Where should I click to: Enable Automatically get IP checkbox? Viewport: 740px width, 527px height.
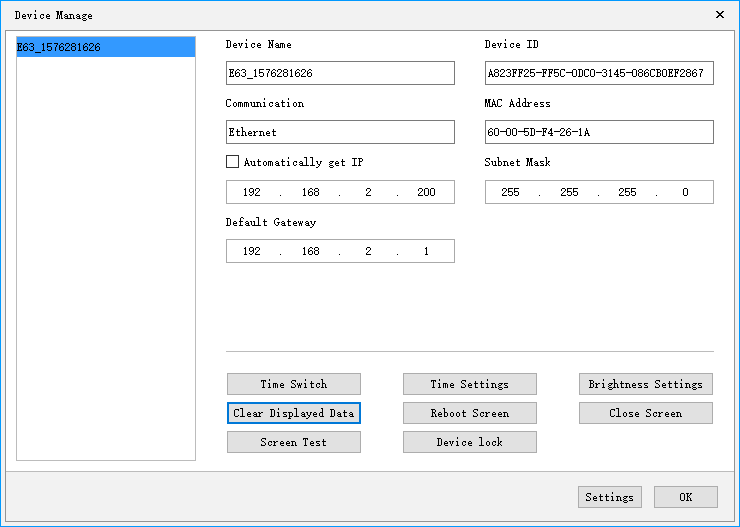point(232,162)
